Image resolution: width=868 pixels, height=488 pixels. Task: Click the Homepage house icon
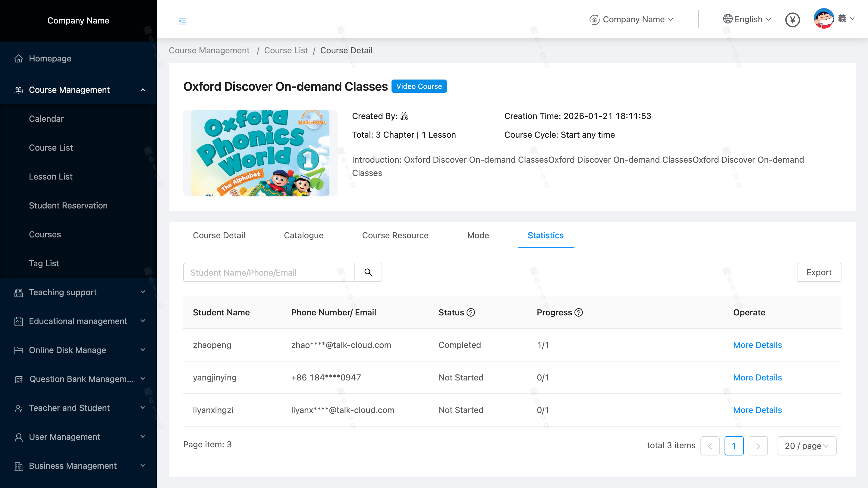(19, 59)
